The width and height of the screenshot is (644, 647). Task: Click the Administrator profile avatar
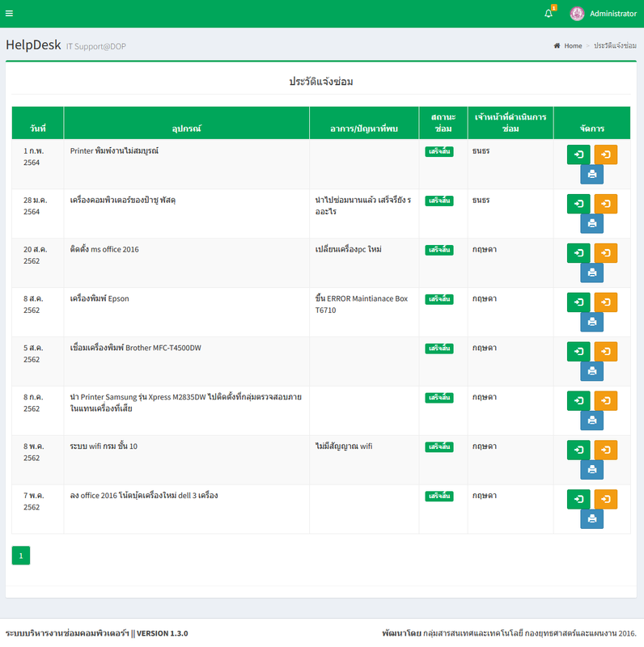coord(577,14)
